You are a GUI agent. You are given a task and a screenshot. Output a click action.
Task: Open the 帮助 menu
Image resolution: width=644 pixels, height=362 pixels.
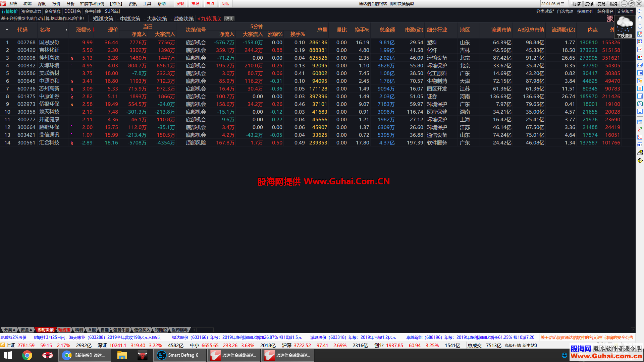click(x=162, y=4)
